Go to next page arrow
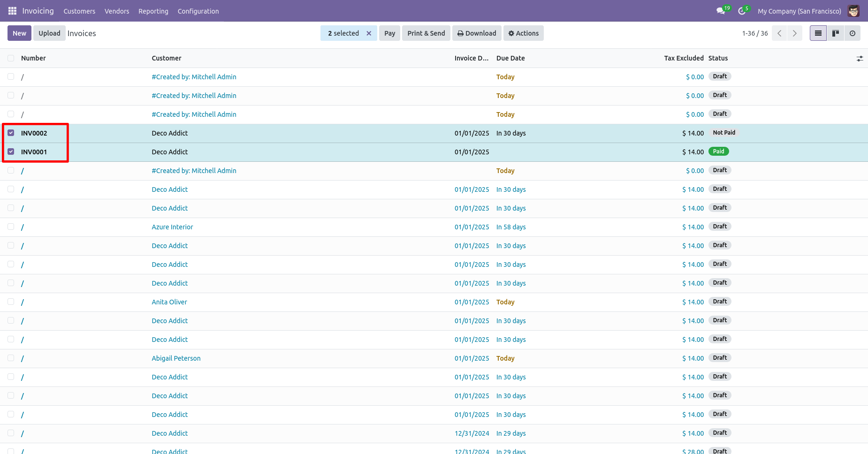Image resolution: width=868 pixels, height=454 pixels. coord(795,33)
